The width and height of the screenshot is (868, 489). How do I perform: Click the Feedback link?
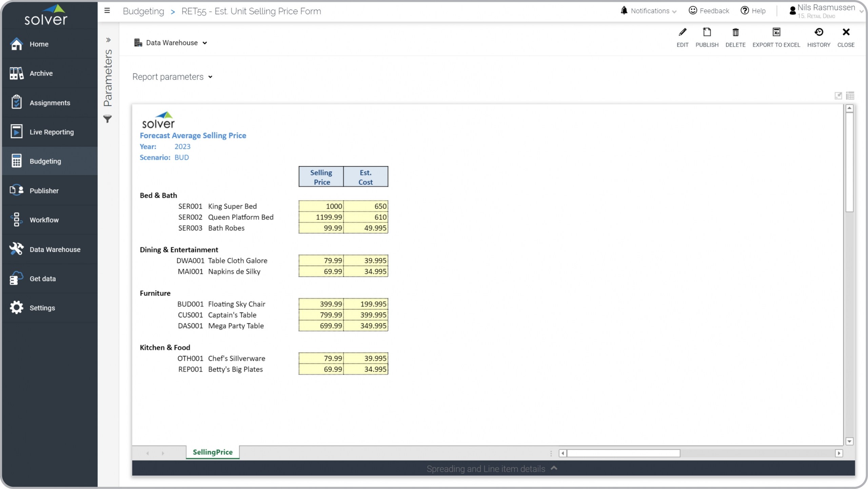click(x=709, y=11)
